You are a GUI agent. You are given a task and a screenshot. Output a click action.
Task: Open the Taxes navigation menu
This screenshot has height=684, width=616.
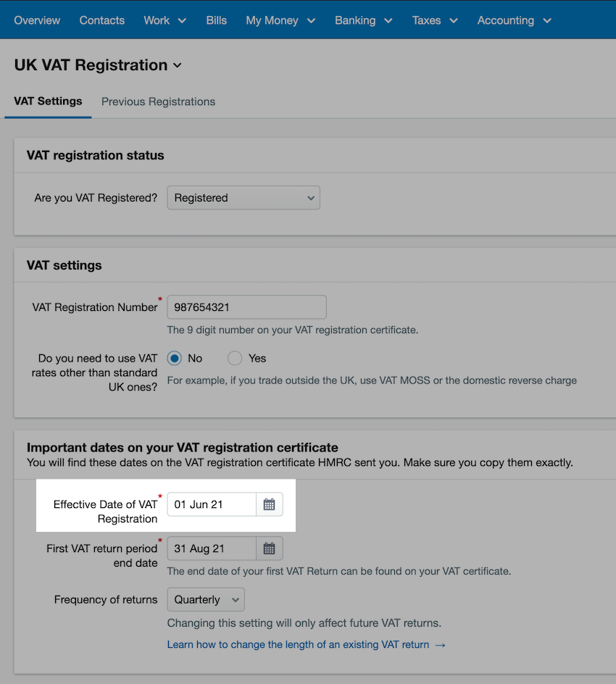tap(435, 20)
